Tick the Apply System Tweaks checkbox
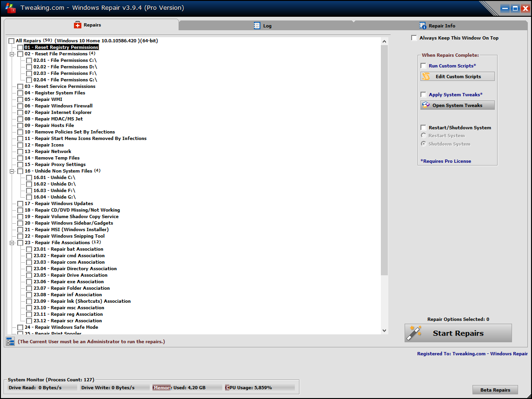Image resolution: width=532 pixels, height=399 pixels. [x=424, y=95]
